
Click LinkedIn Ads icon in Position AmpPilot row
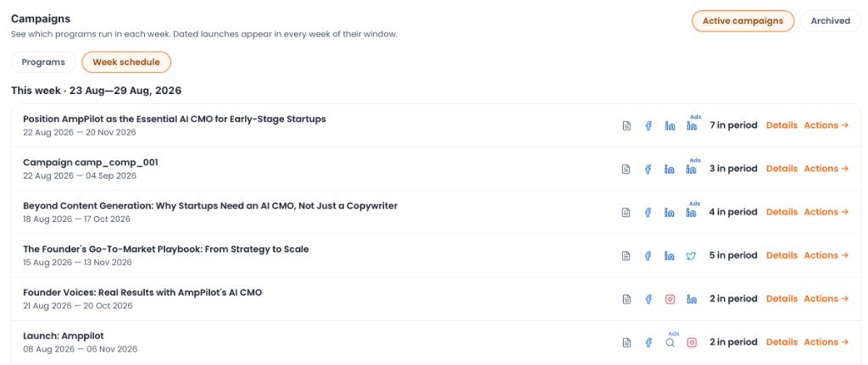coord(692,124)
